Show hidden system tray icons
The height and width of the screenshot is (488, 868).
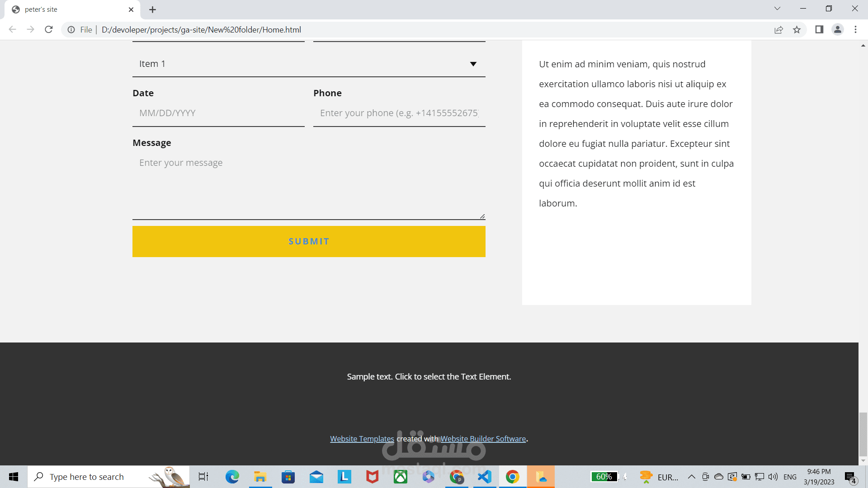coord(692,477)
